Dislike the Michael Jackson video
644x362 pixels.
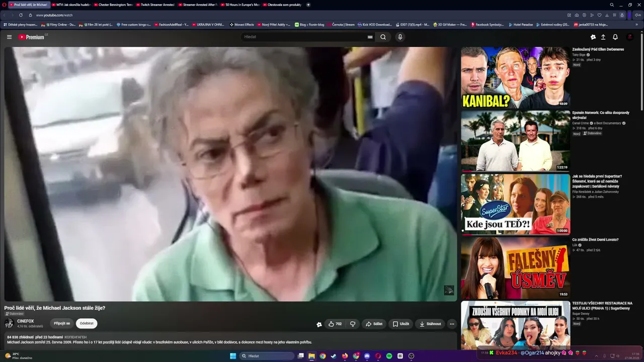coord(353,324)
